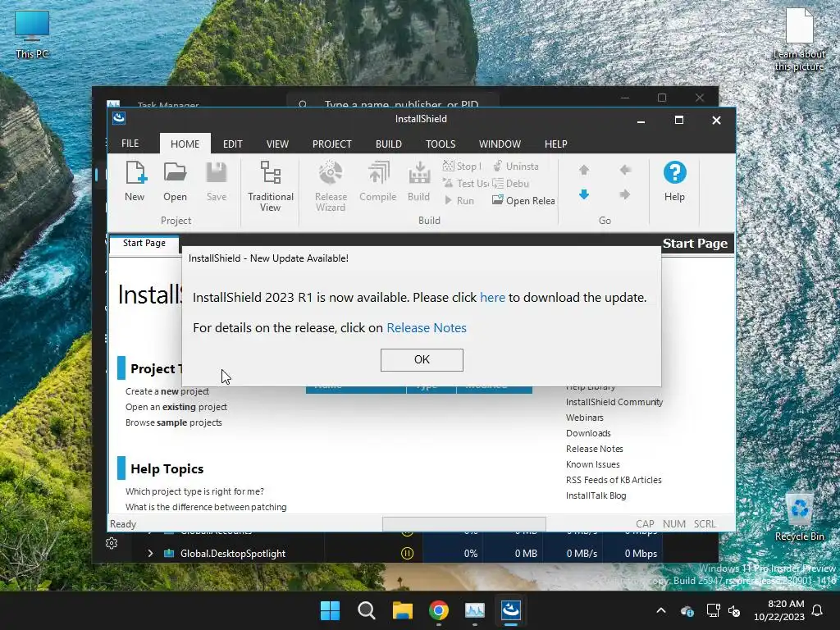This screenshot has height=630, width=840.
Task: Open Task Manager settings gear
Action: click(112, 543)
